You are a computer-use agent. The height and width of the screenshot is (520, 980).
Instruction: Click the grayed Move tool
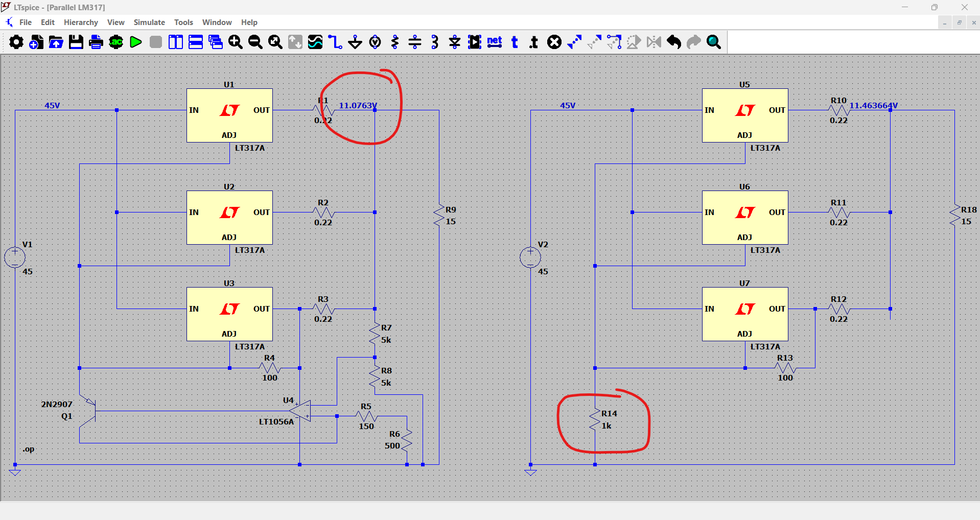[x=594, y=42]
